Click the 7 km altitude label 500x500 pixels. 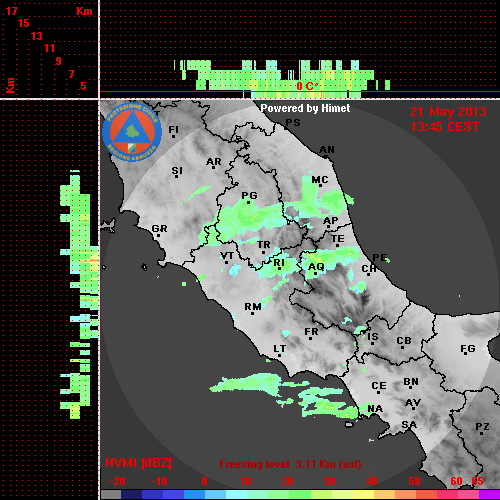(x=71, y=74)
